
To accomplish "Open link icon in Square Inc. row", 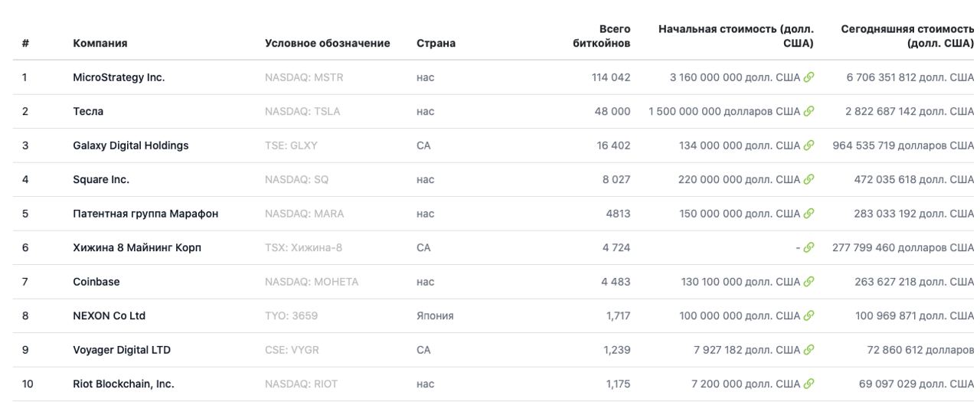I will tap(808, 179).
